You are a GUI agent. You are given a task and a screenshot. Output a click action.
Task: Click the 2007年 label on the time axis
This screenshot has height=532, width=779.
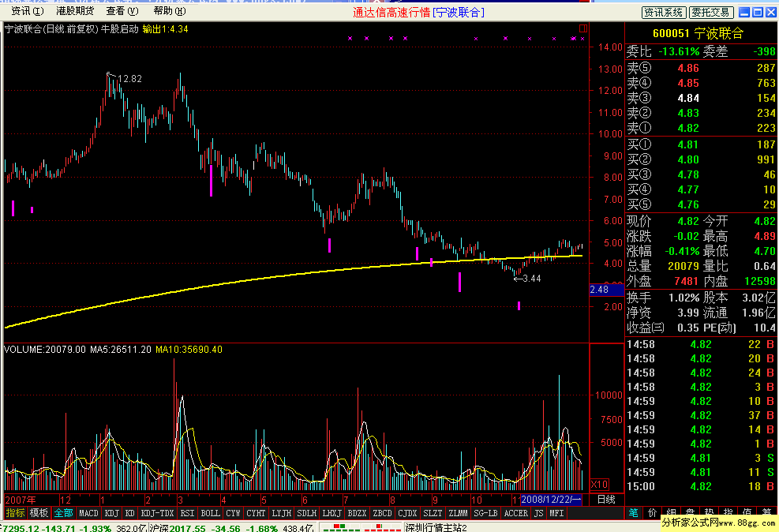click(x=21, y=500)
